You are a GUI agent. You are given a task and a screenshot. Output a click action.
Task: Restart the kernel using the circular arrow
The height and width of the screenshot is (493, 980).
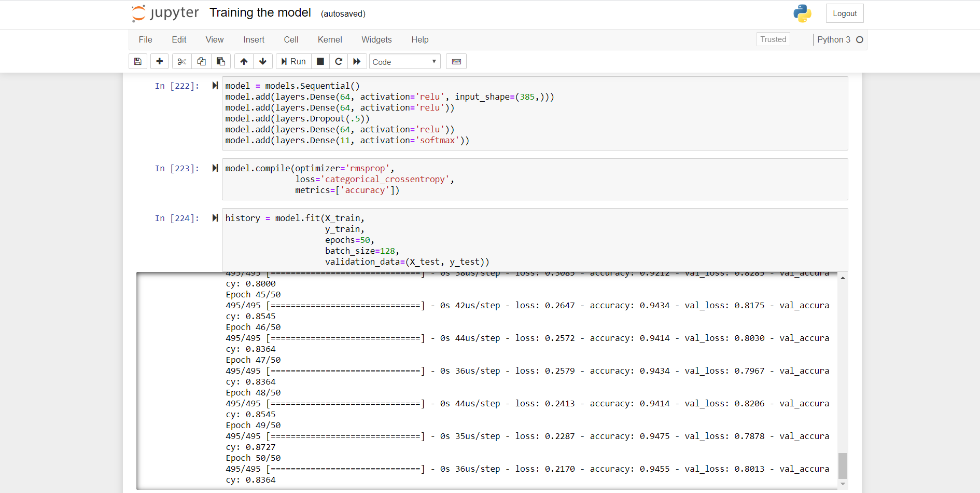pyautogui.click(x=339, y=62)
